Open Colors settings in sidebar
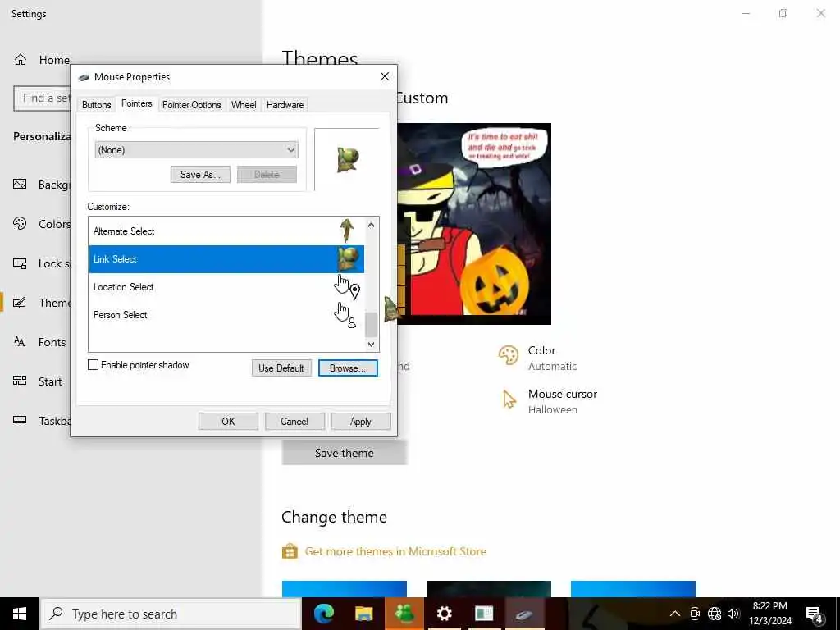The height and width of the screenshot is (630, 840). coord(42,224)
